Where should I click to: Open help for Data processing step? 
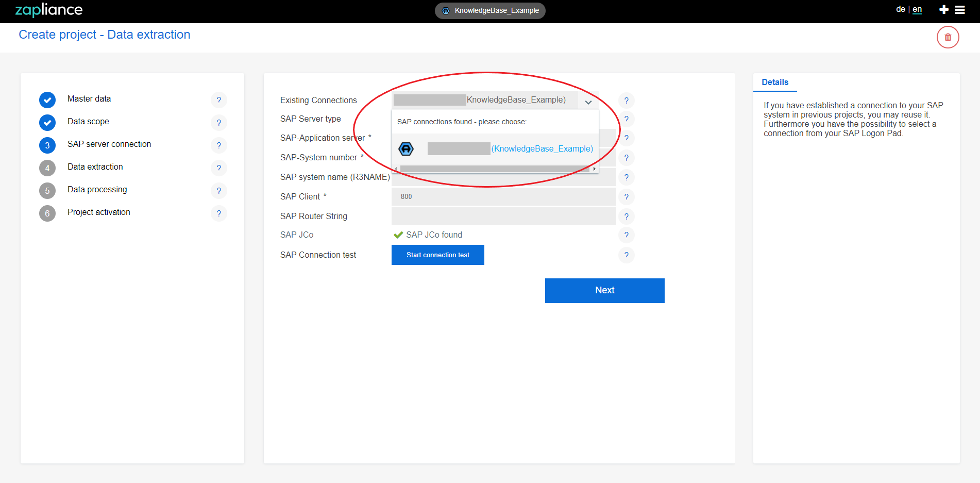(x=219, y=191)
